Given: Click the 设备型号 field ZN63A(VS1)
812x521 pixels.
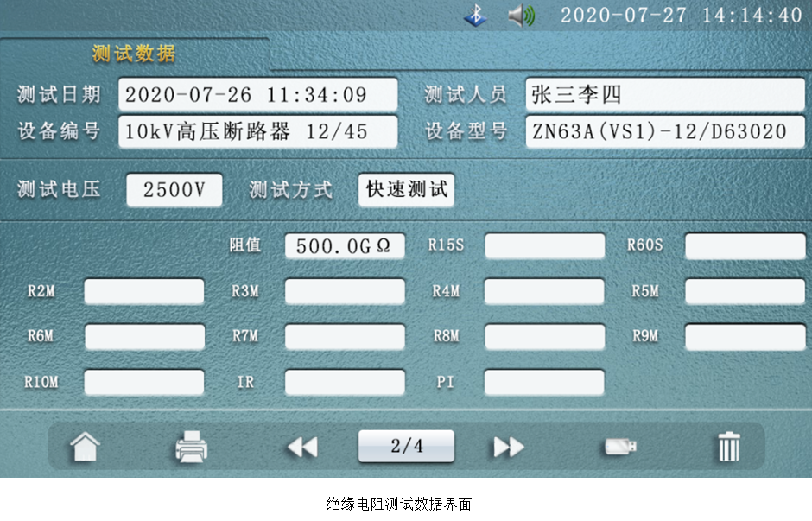Looking at the screenshot, I should (665, 131).
